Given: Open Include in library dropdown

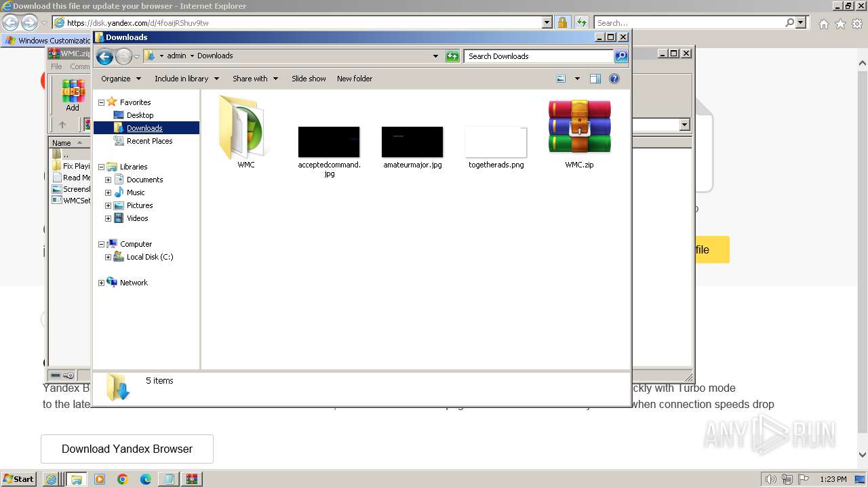Looking at the screenshot, I should (x=186, y=79).
